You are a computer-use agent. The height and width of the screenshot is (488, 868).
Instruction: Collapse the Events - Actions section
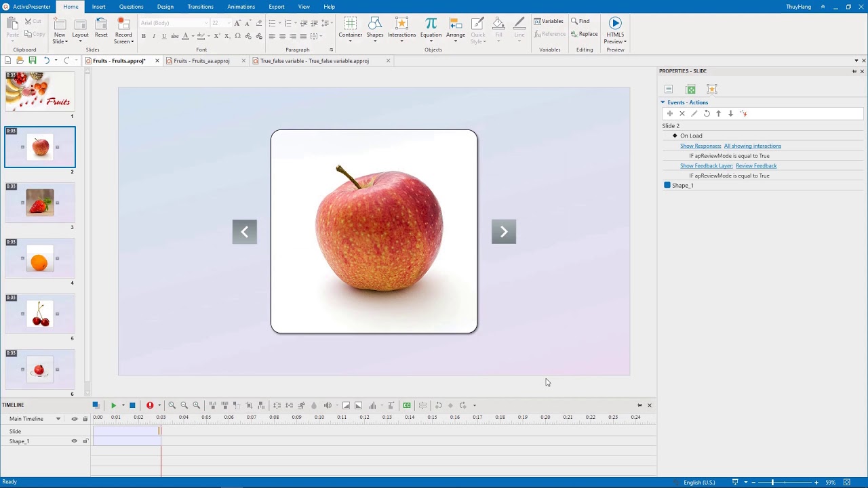[663, 102]
